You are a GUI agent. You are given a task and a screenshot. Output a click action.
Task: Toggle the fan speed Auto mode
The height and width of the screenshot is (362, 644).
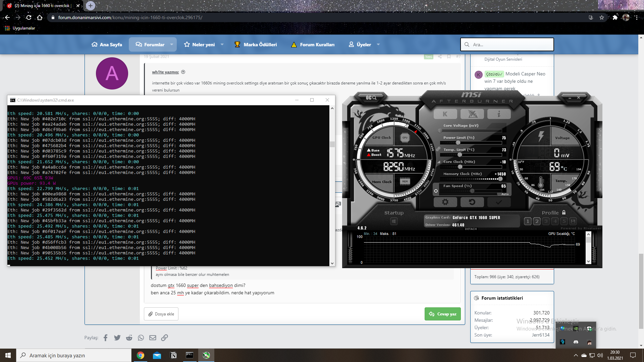tap(505, 194)
